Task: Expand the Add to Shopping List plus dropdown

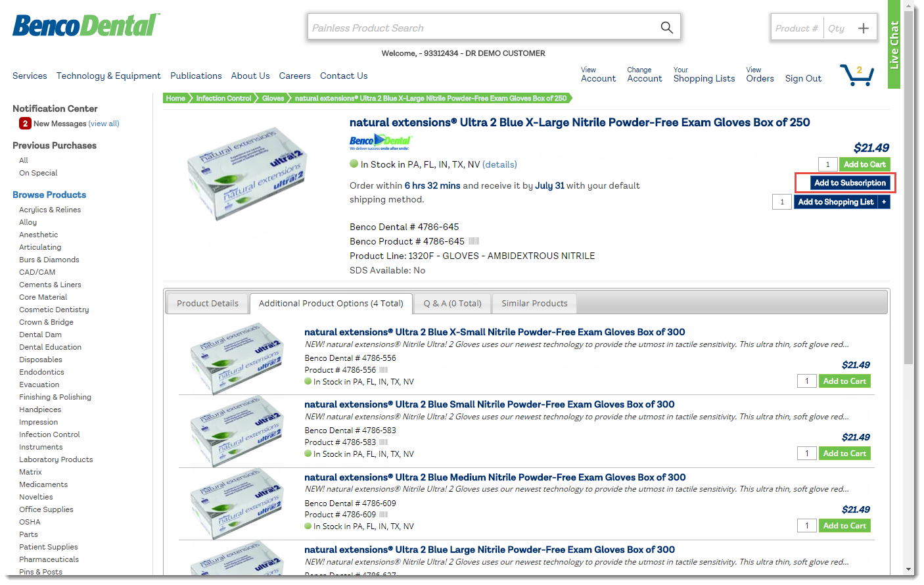Action: click(884, 202)
